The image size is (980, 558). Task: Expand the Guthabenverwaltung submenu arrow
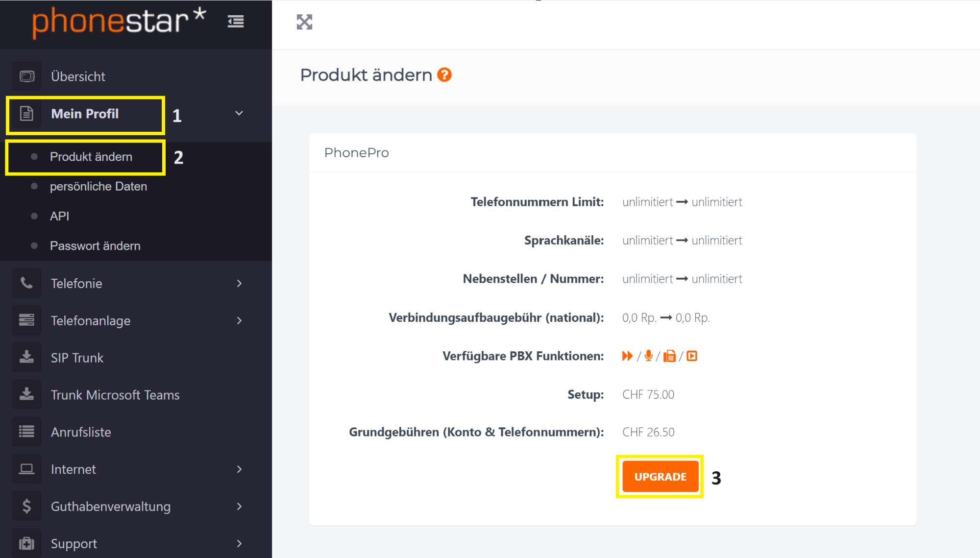tap(239, 506)
